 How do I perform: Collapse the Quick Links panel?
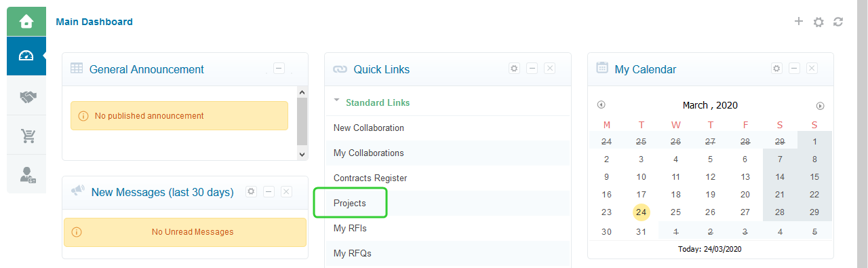(x=532, y=69)
